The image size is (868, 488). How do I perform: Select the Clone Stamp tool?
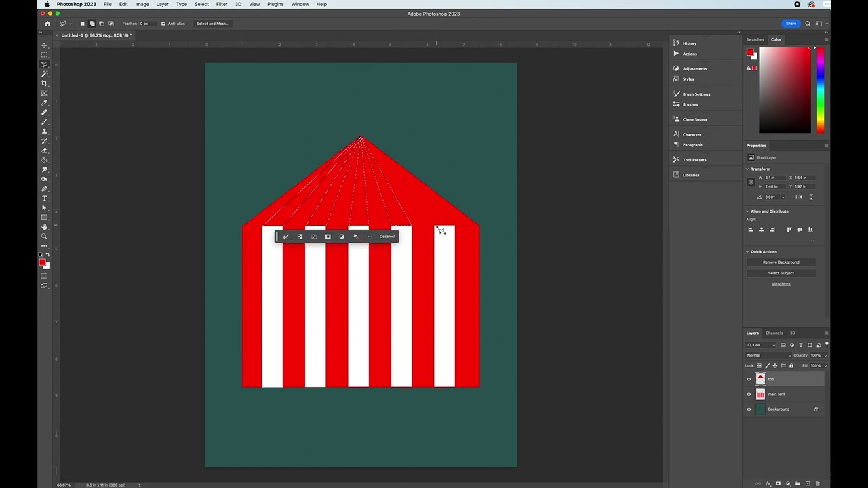(x=45, y=131)
